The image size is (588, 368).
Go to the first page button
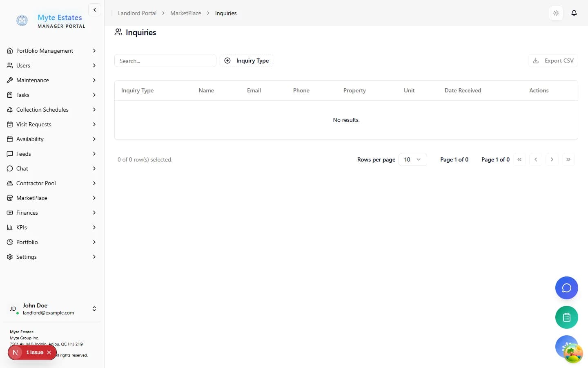[x=519, y=159]
